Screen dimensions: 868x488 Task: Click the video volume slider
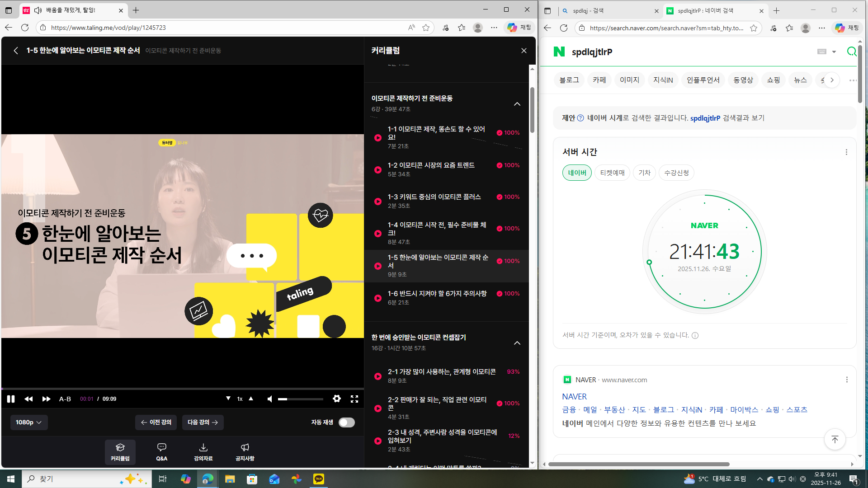point(300,399)
